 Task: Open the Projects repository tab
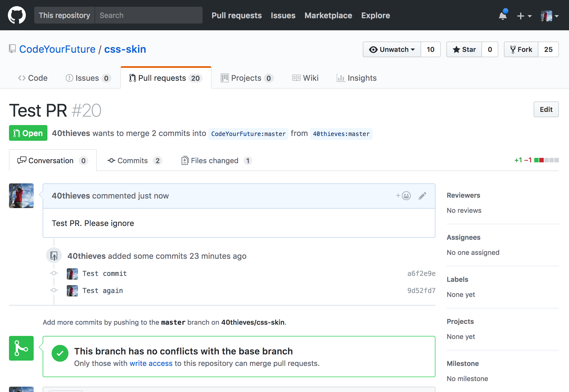point(247,78)
